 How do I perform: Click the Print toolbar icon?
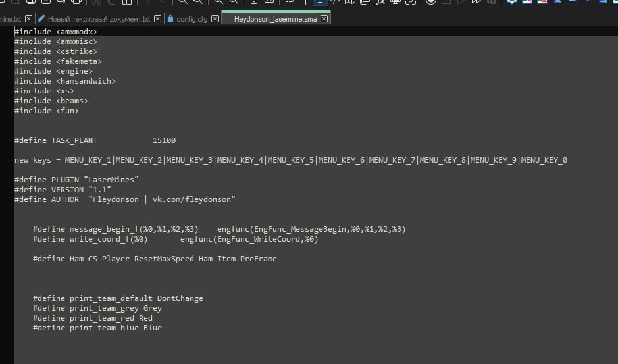click(76, 1)
